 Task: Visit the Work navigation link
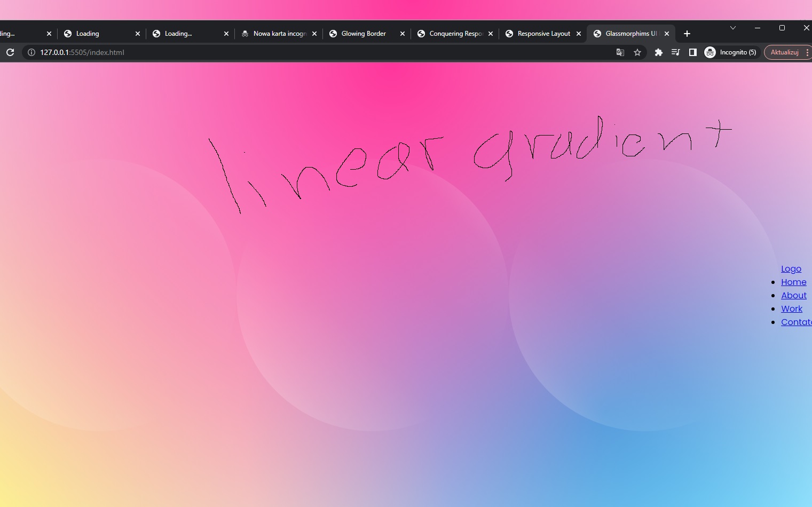click(x=792, y=309)
